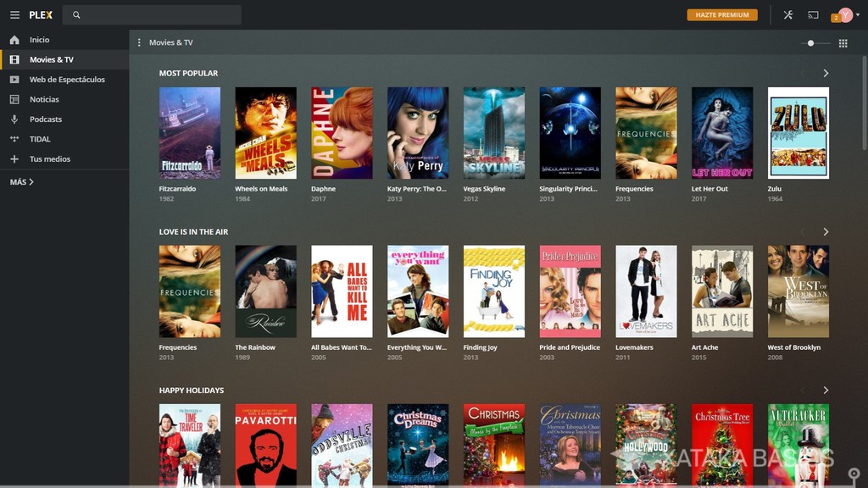This screenshot has height=488, width=868.
Task: Open the Movies & TV options with the dots icon
Action: [138, 42]
